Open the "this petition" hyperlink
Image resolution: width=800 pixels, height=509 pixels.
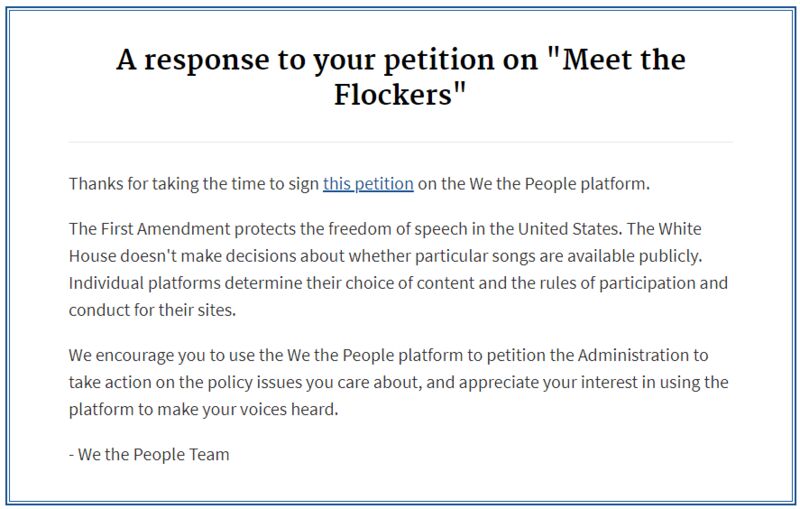[368, 184]
